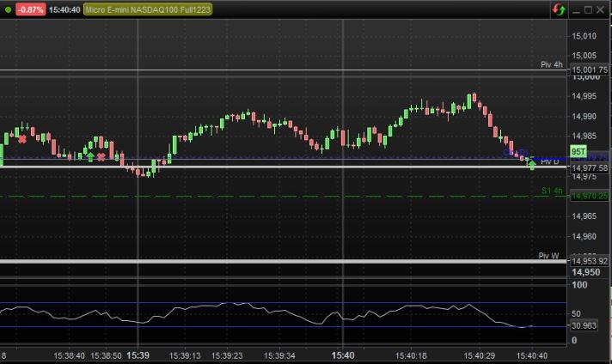Click the 15:40:40 clock in the title bar
Image resolution: width=612 pixels, height=364 pixels.
(x=64, y=9)
